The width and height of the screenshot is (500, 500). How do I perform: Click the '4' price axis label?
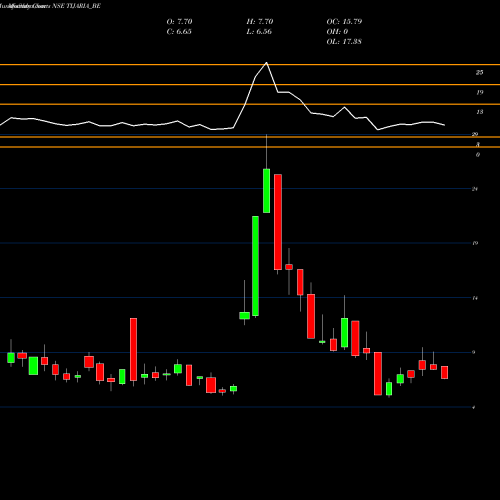click(474, 407)
